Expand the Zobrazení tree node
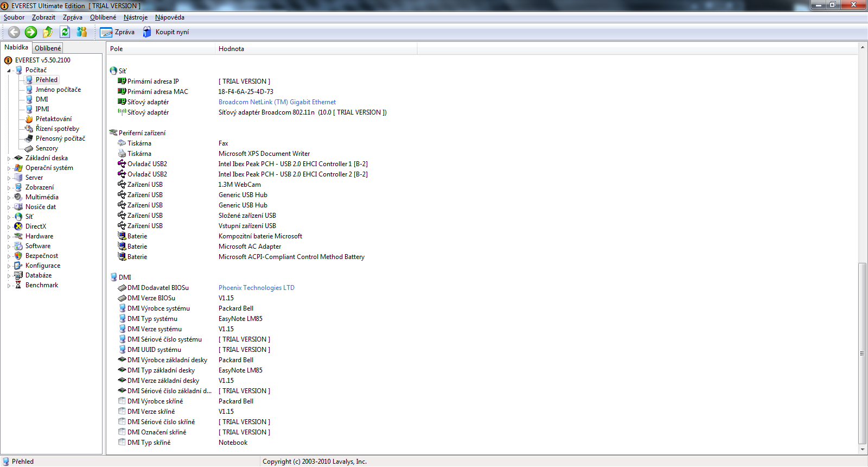This screenshot has height=467, width=868. pyautogui.click(x=9, y=188)
